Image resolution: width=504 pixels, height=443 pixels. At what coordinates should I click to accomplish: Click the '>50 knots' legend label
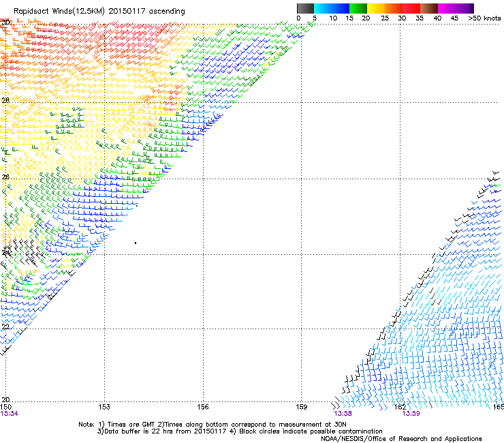click(x=484, y=18)
